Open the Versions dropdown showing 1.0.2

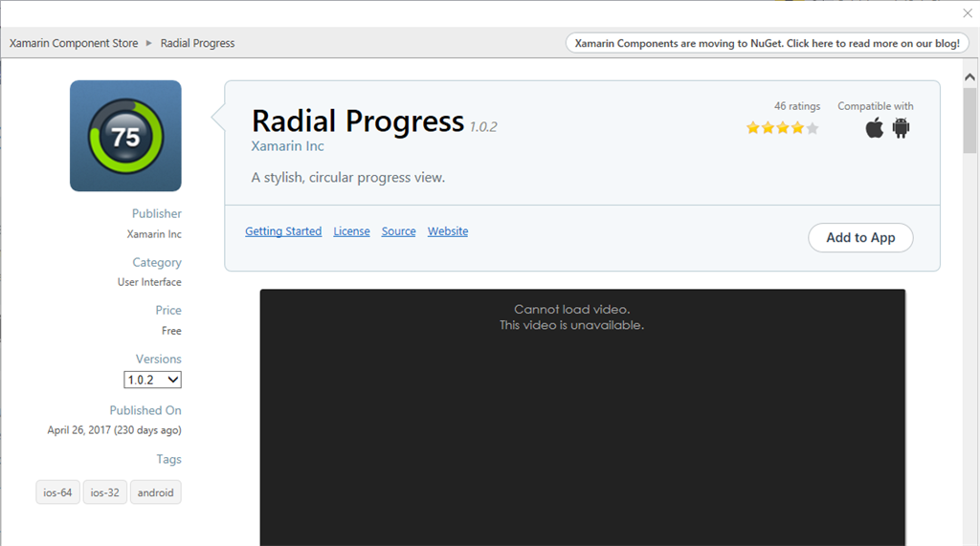(152, 380)
